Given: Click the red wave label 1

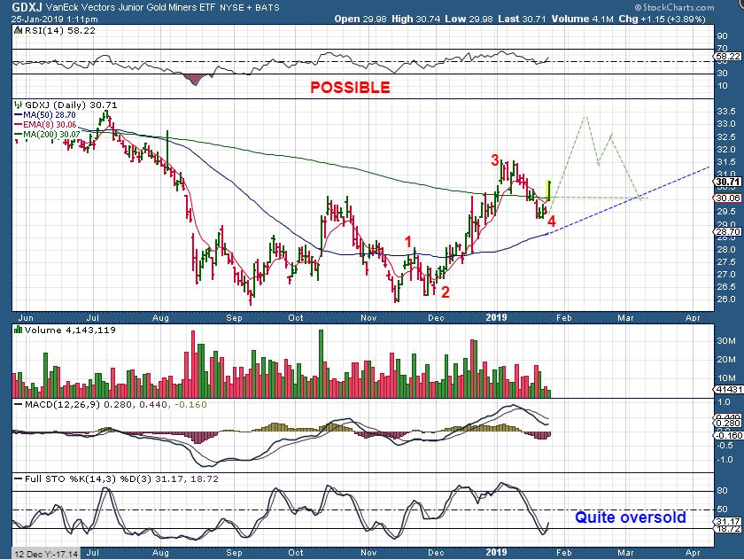Looking at the screenshot, I should click(x=408, y=242).
